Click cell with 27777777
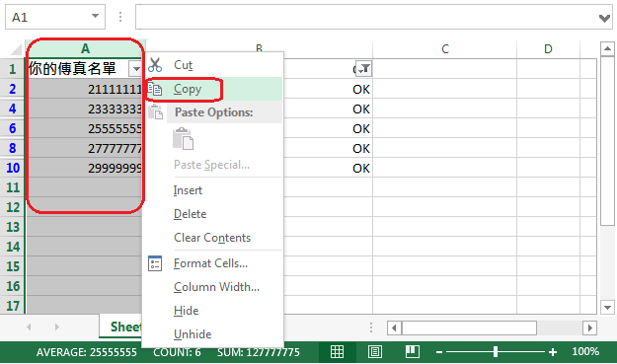Viewport: 617px width, 364px height. (x=85, y=148)
